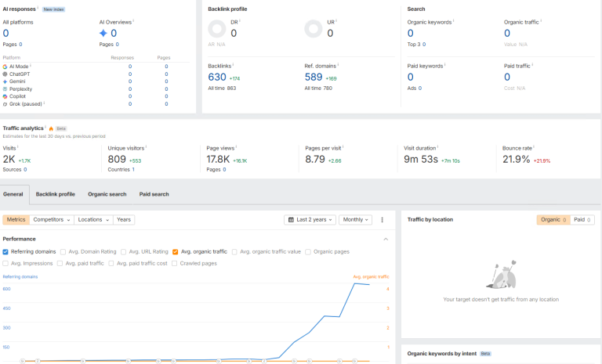This screenshot has height=364, width=602.
Task: Click the New index badge
Action: click(x=53, y=9)
